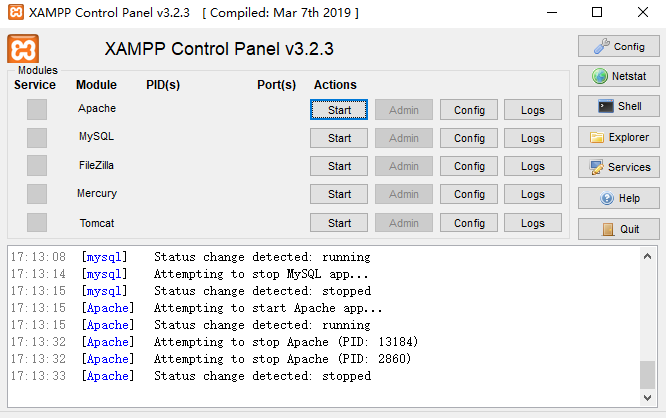Open the FileZilla Logs menu
Screen dimensions: 666x418
click(533, 166)
